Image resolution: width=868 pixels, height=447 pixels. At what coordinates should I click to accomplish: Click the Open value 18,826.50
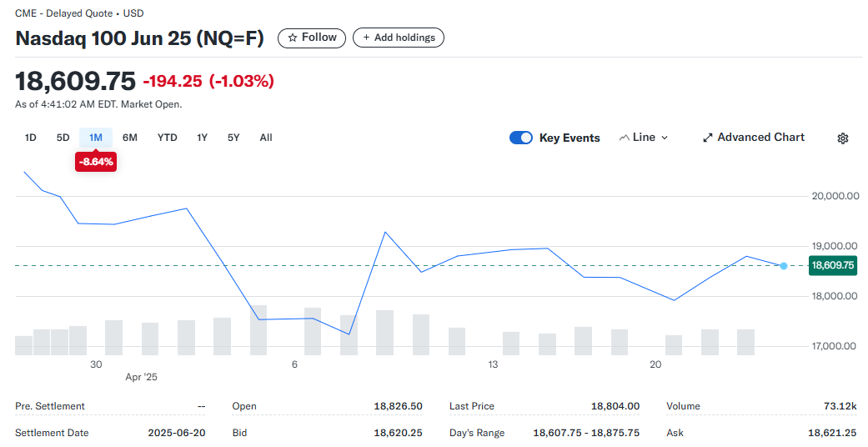[x=398, y=406]
